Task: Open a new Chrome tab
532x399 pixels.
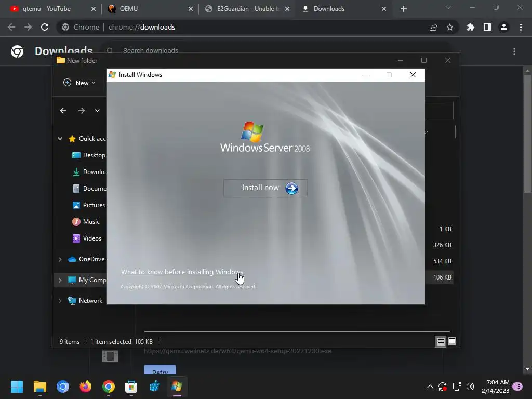Action: point(403,9)
